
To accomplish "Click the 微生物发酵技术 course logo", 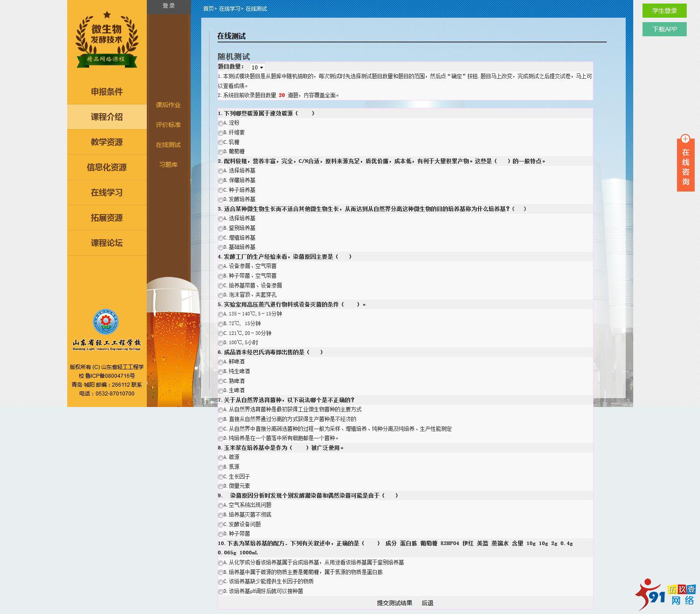I will click(x=107, y=40).
